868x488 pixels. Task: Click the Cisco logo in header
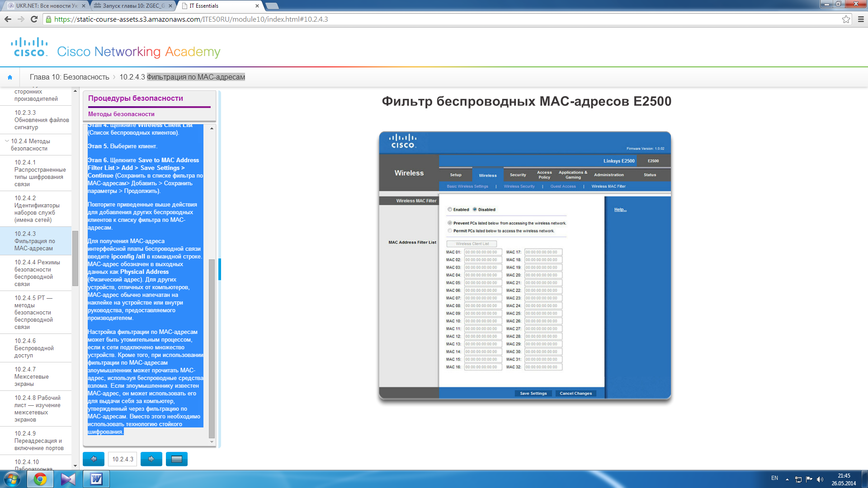tap(29, 47)
